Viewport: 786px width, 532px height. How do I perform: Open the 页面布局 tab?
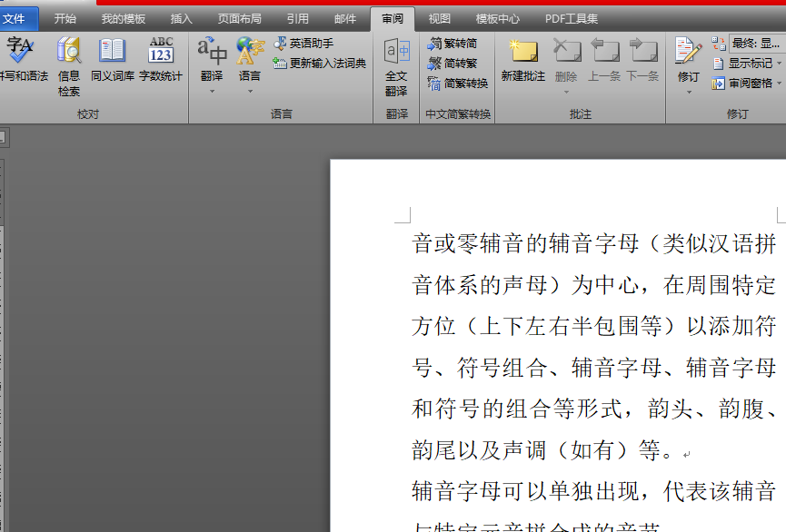point(239,19)
